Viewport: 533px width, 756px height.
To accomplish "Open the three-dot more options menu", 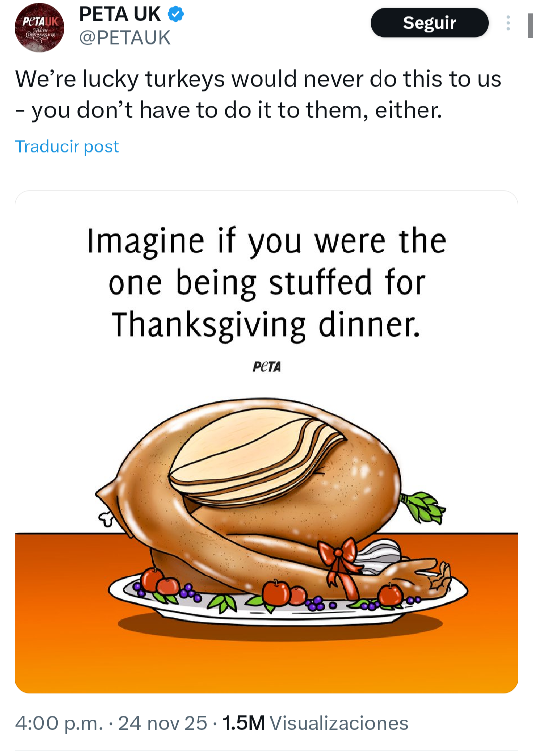I will (x=508, y=23).
